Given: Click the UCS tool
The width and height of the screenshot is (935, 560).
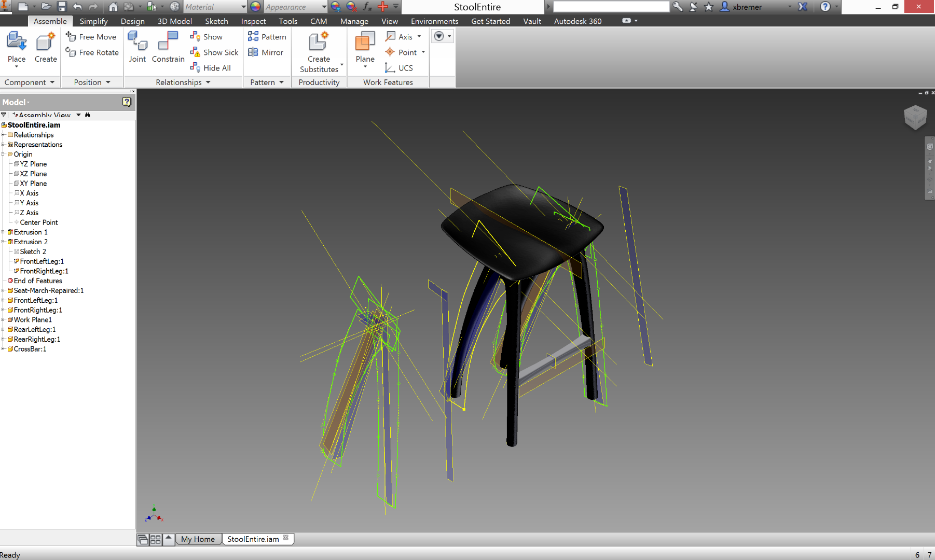Looking at the screenshot, I should (399, 68).
